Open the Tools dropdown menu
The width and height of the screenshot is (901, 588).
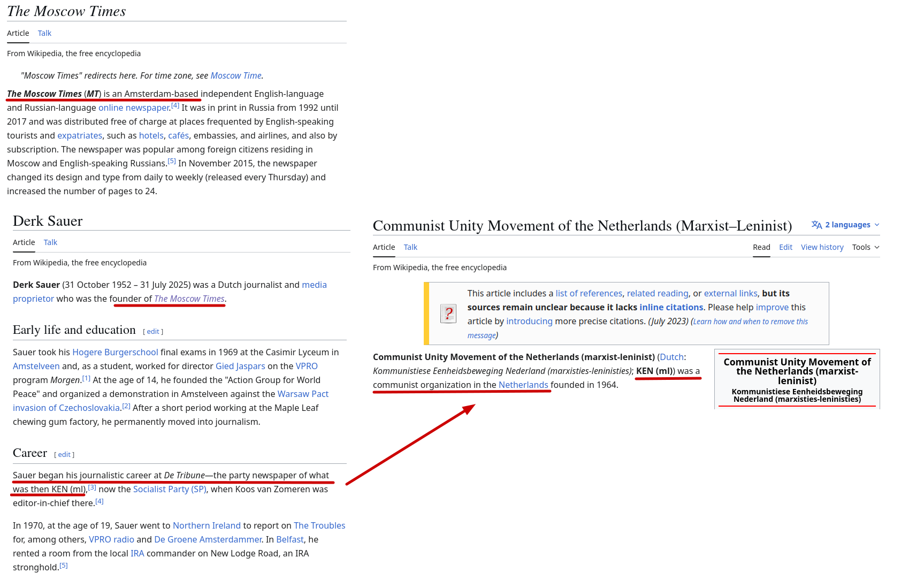click(866, 247)
